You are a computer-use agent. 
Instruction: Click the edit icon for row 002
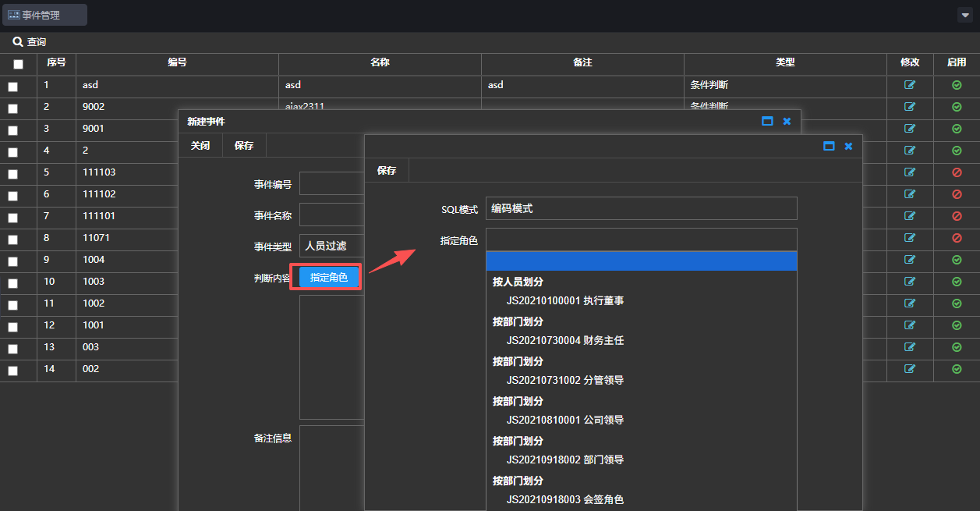point(910,369)
